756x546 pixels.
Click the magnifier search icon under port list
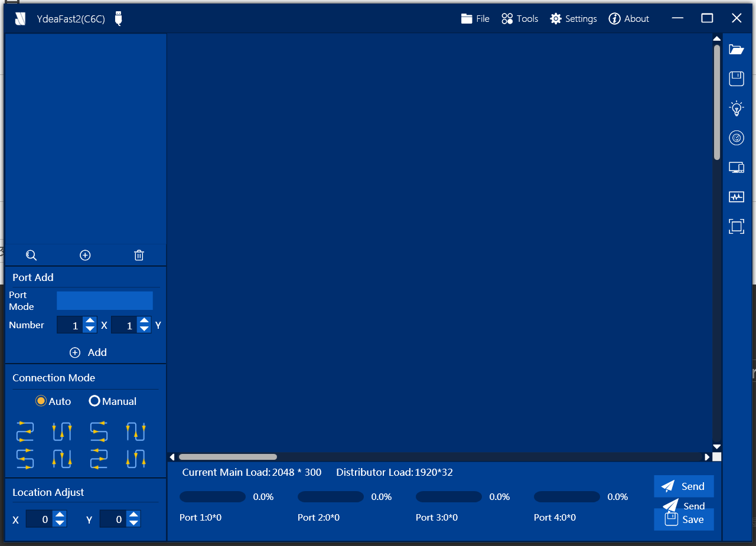click(31, 255)
